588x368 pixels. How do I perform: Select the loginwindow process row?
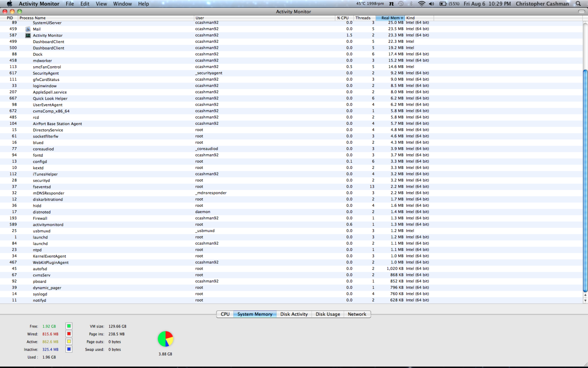291,86
